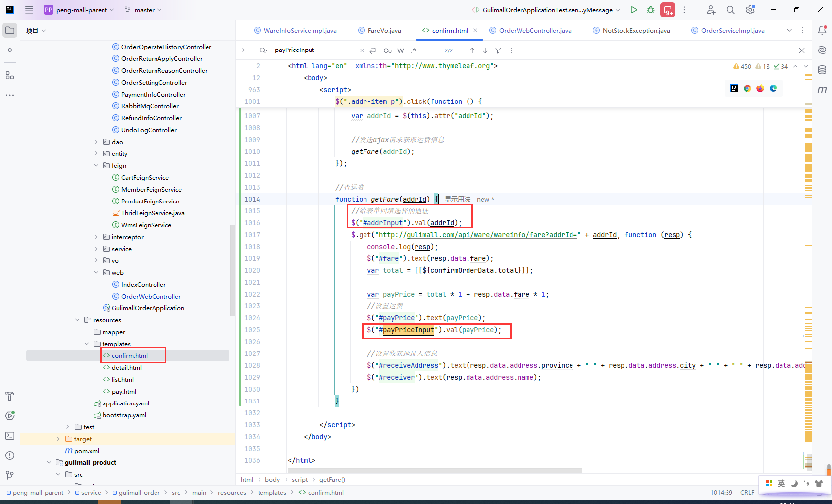This screenshot has height=504, width=832.
Task: Open the main hamburger menu
Action: [29, 10]
